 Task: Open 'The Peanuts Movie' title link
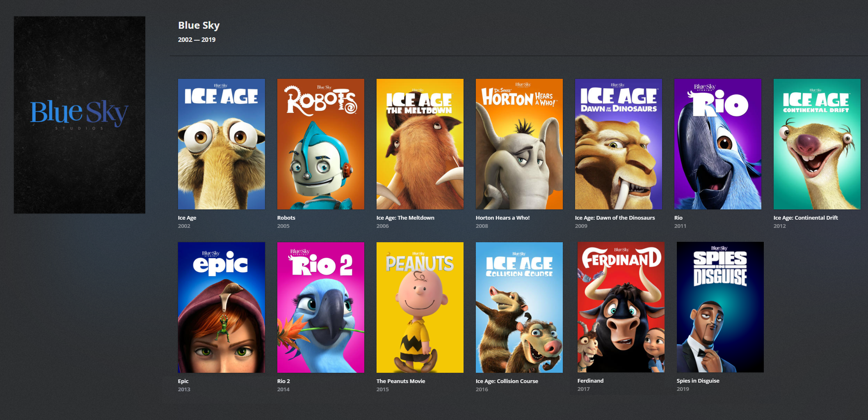(401, 381)
